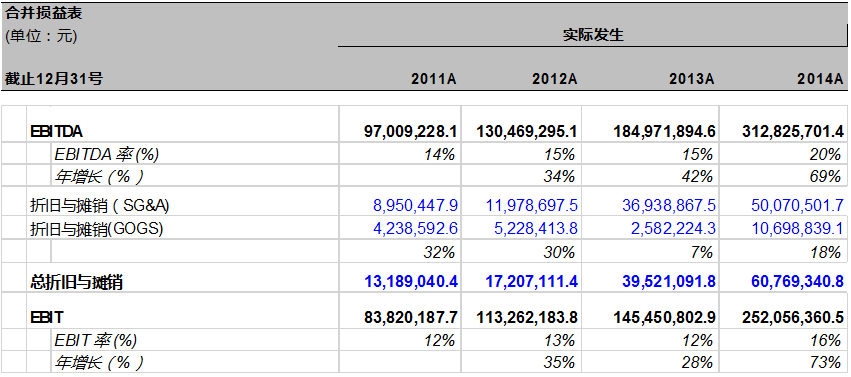Click the 截止12月31号 row header
The image size is (851, 377).
coord(54,79)
